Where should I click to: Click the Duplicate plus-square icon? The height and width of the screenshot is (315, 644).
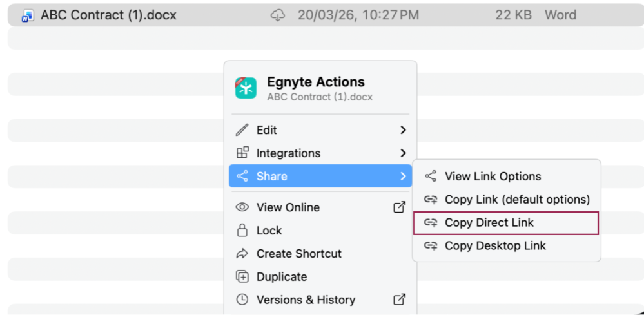tap(242, 277)
